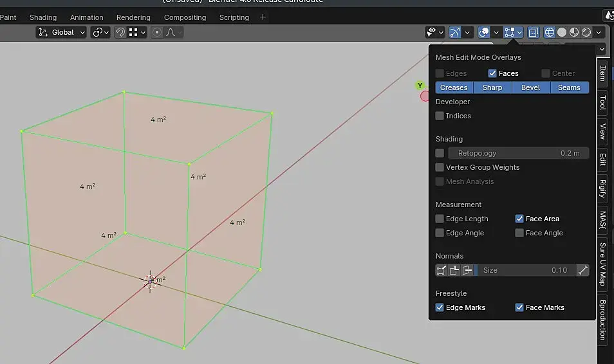Enable the Face Angle measurement checkbox
614x364 pixels.
(x=519, y=233)
